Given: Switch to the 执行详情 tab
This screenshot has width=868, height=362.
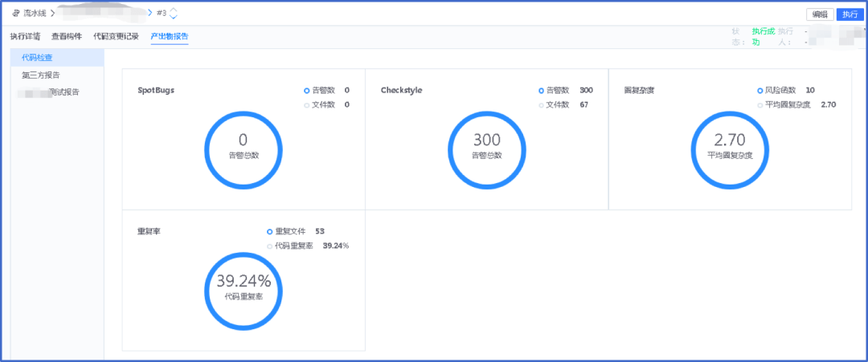Looking at the screenshot, I should coord(25,37).
